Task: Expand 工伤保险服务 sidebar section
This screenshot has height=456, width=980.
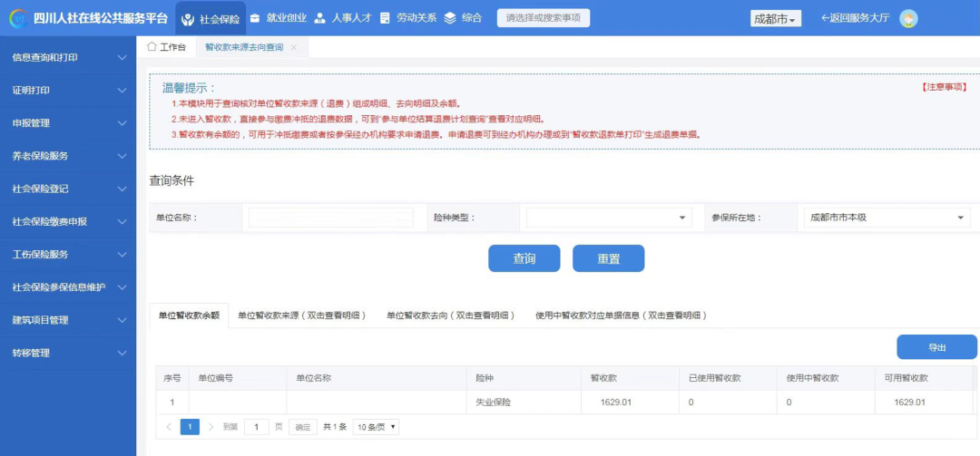Action: pos(68,254)
